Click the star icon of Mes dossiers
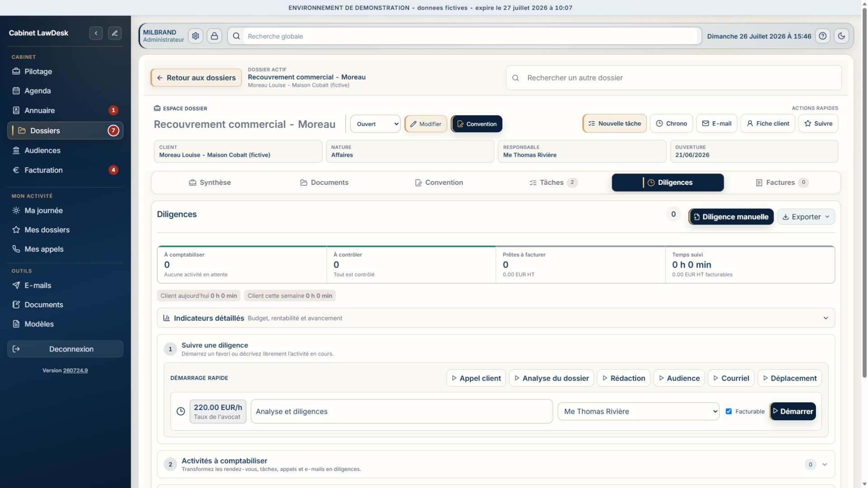The image size is (868, 488). (16, 230)
